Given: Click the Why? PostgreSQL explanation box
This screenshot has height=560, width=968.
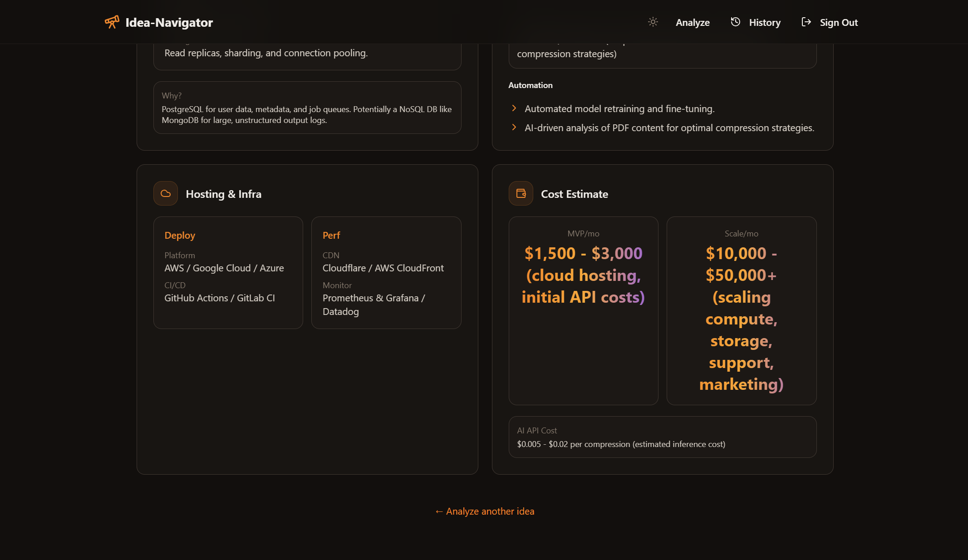Looking at the screenshot, I should pos(307,108).
